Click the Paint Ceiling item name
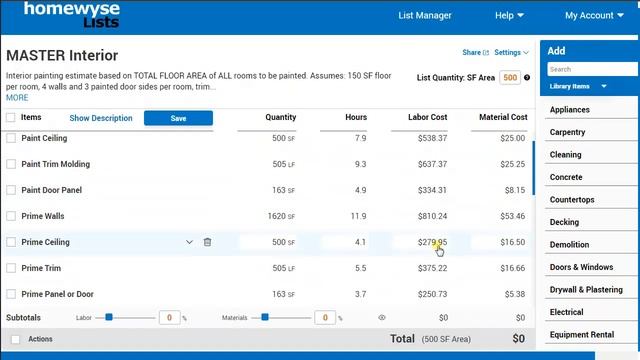 tap(44, 138)
